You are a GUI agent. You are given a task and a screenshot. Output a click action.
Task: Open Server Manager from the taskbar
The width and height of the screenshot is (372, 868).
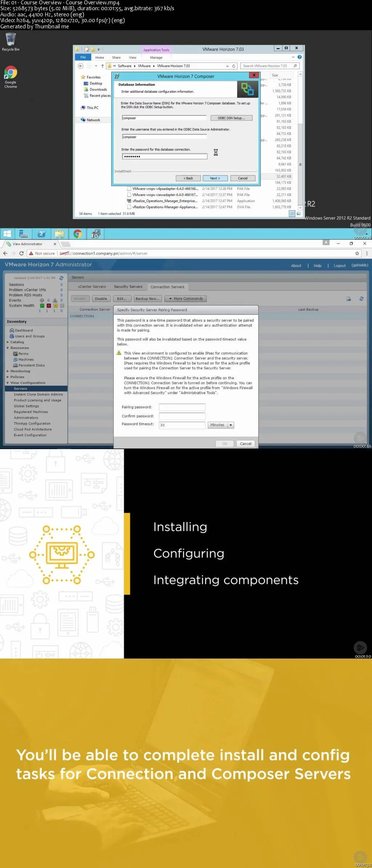click(24, 234)
